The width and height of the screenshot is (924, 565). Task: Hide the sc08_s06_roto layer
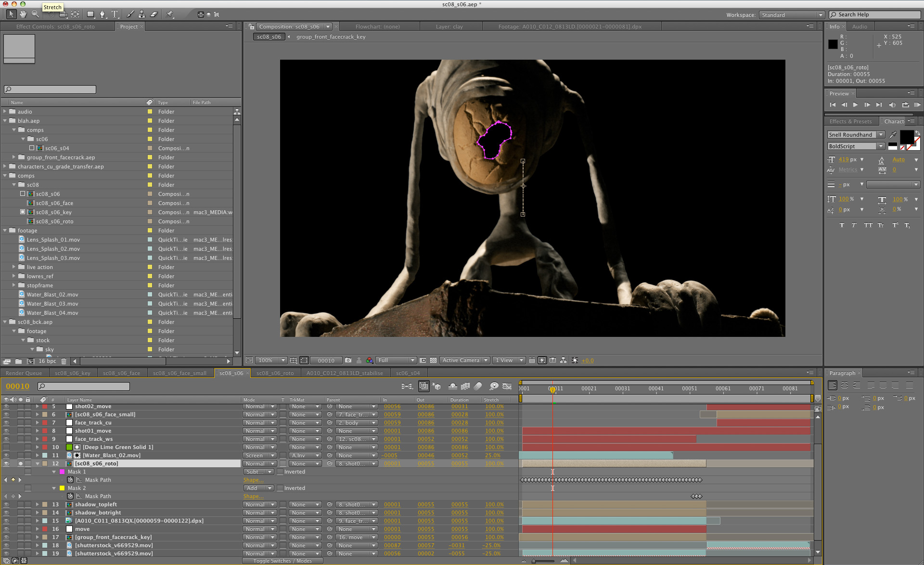6,463
